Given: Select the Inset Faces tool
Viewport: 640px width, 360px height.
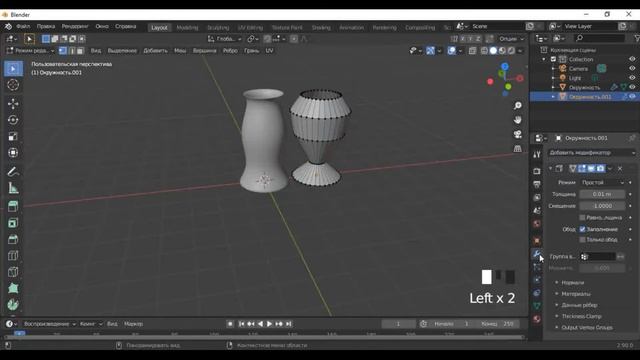Looking at the screenshot, I should 13,223.
